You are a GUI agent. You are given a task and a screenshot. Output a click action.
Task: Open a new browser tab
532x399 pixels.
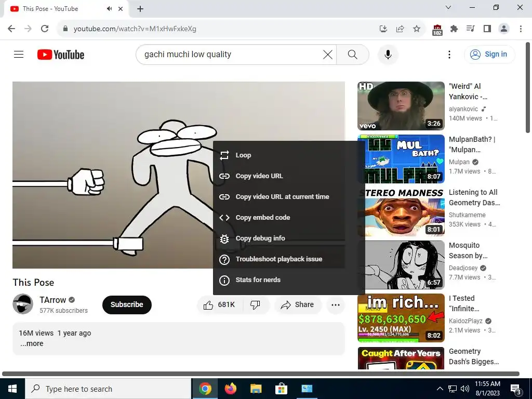[x=140, y=9]
